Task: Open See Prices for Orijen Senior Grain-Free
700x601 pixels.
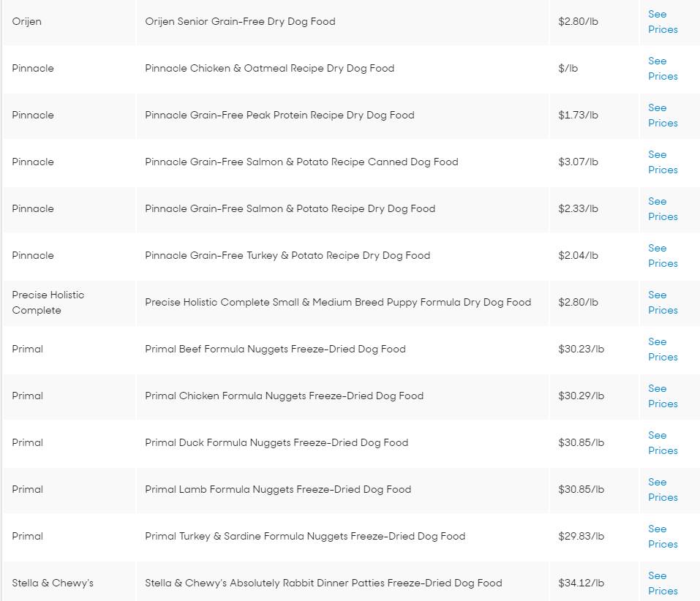Action: click(x=663, y=22)
